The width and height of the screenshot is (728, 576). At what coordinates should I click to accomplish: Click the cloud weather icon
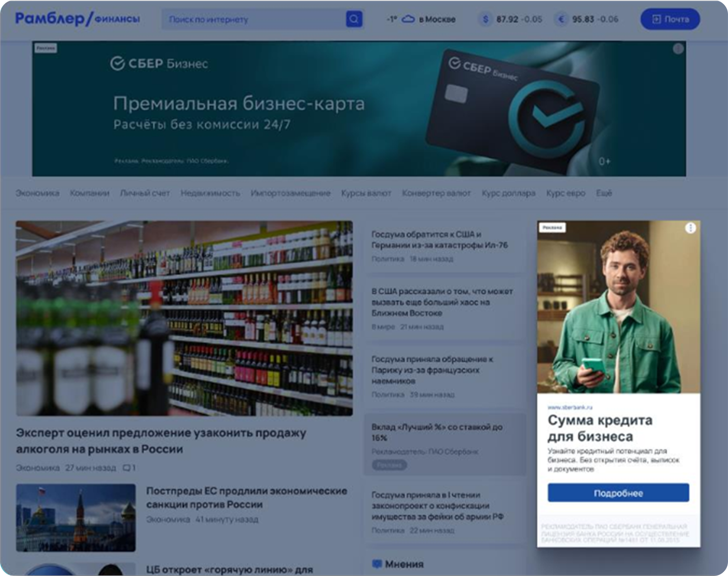point(408,19)
